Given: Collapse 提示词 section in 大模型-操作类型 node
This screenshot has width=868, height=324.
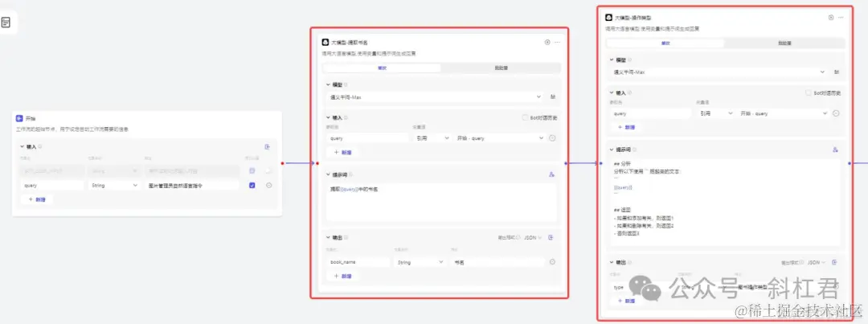Looking at the screenshot, I should point(611,150).
